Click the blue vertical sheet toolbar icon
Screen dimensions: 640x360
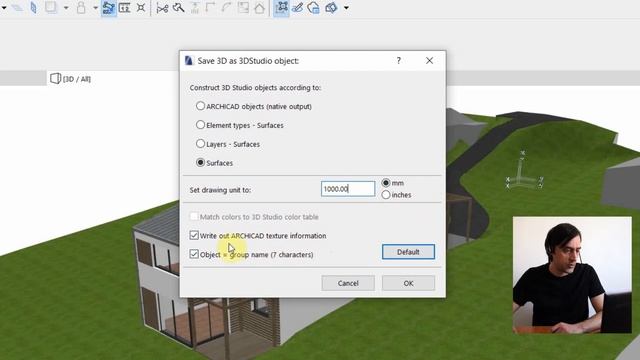coord(33,8)
